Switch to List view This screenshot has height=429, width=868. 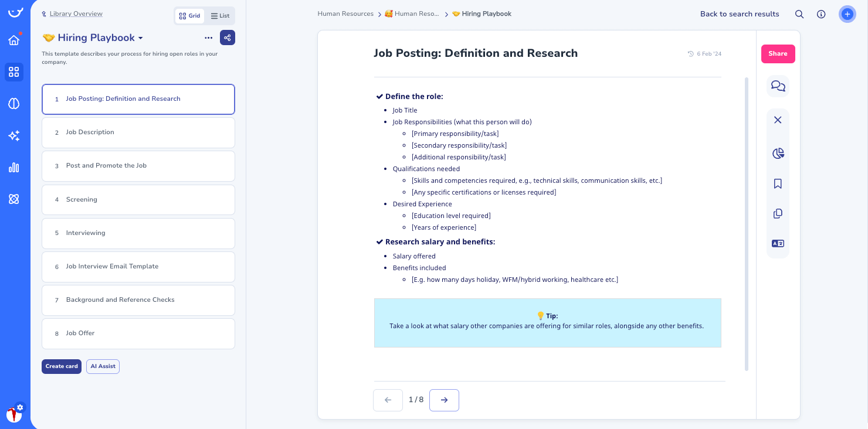pyautogui.click(x=220, y=16)
